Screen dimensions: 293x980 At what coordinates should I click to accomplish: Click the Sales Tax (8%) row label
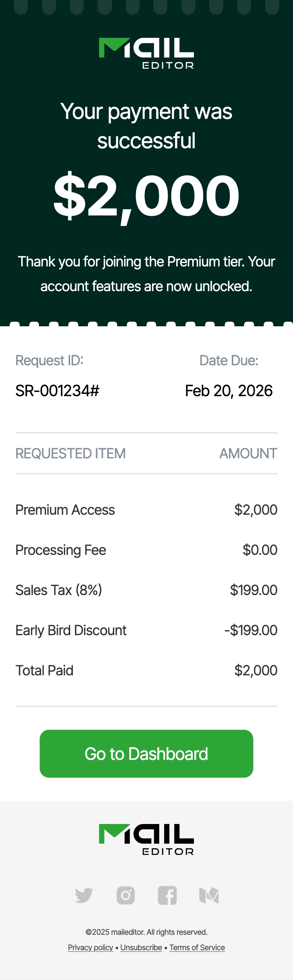[59, 590]
